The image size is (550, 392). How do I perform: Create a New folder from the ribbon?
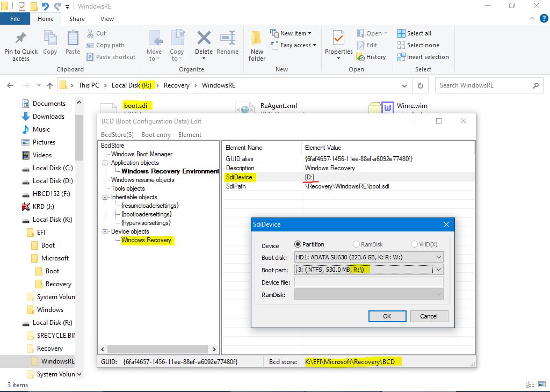pos(257,39)
